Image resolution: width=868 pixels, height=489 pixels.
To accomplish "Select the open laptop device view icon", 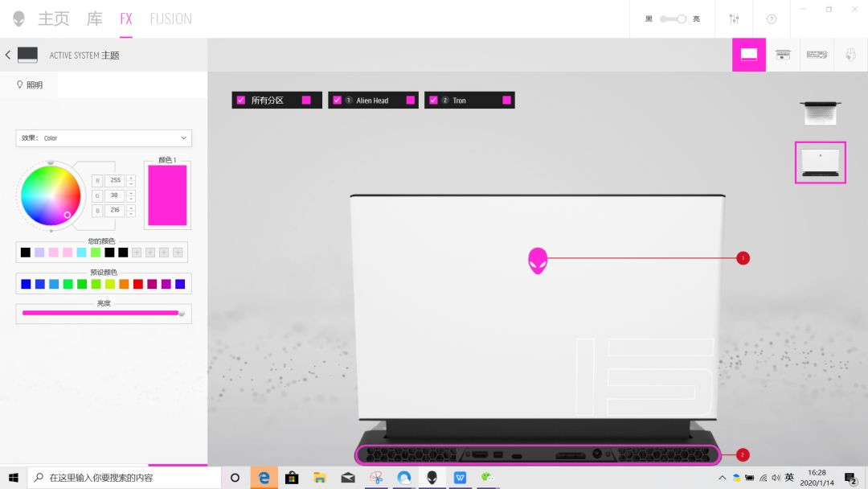I will pos(783,54).
